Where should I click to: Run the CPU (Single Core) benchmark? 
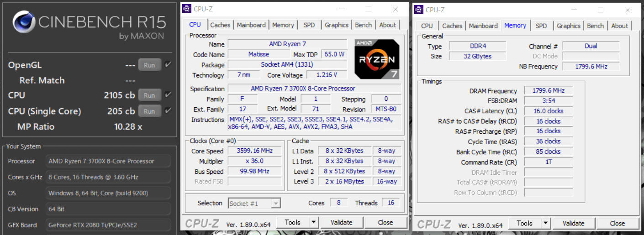pos(149,111)
